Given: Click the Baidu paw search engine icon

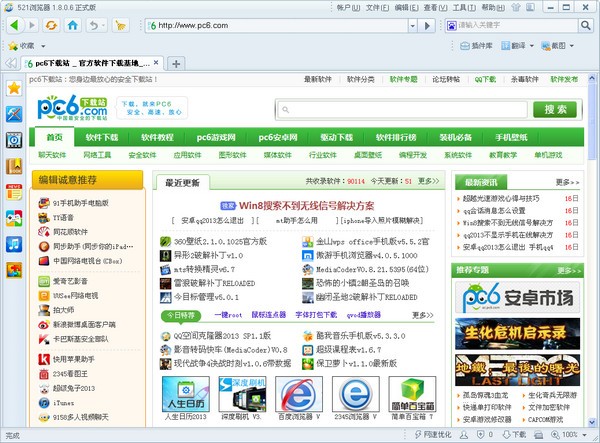Looking at the screenshot, I should [x=452, y=26].
